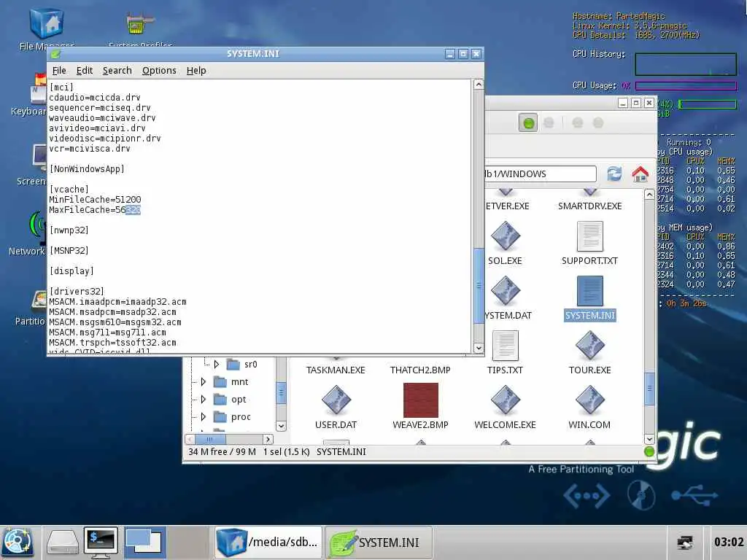The width and height of the screenshot is (747, 560).
Task: Switch to SYSTEM.INI taskbar button
Action: 379,542
